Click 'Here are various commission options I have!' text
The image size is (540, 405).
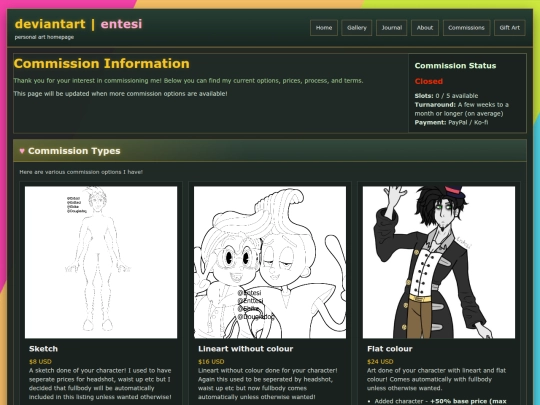81,172
